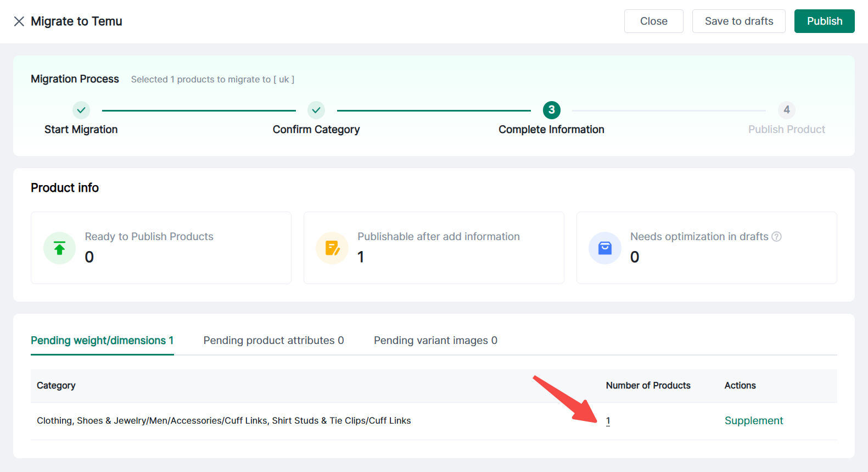Click the help question mark icon
This screenshot has width=868, height=472.
click(x=776, y=237)
